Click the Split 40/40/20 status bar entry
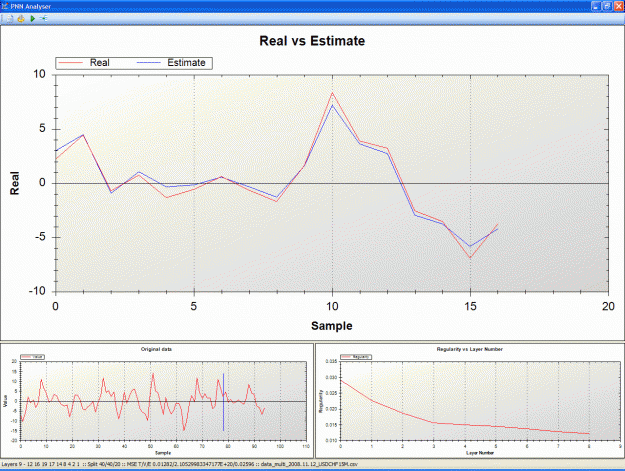 click(x=105, y=464)
